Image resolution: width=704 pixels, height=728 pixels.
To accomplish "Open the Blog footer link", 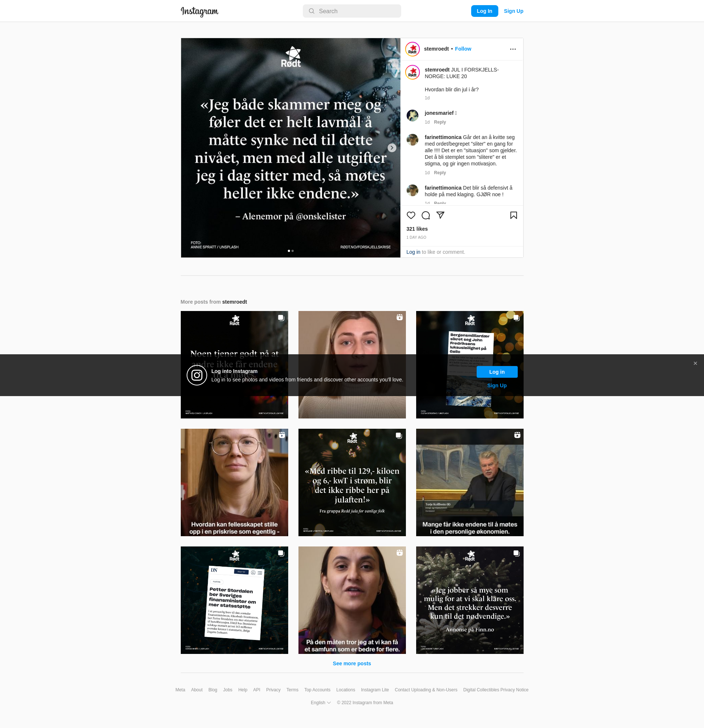I will [213, 690].
